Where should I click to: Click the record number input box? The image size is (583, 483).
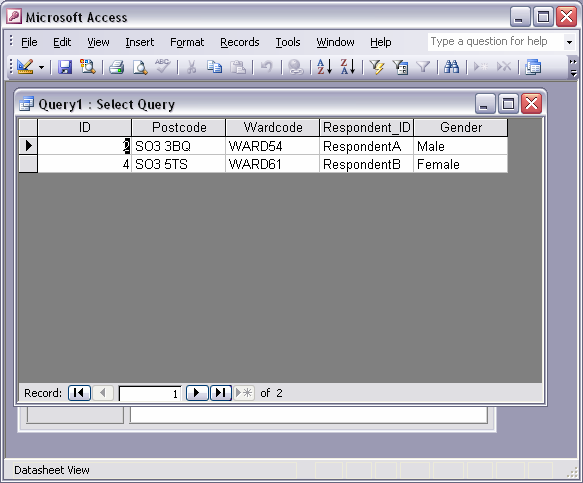pyautogui.click(x=150, y=393)
